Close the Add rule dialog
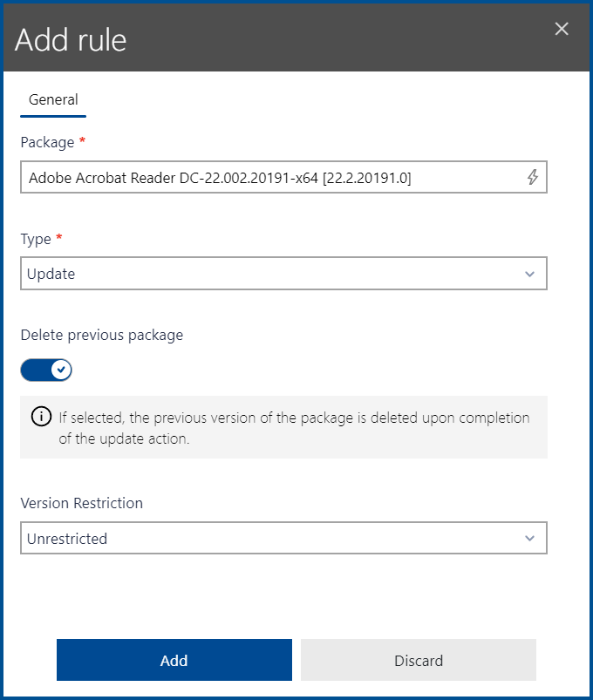 (x=561, y=28)
